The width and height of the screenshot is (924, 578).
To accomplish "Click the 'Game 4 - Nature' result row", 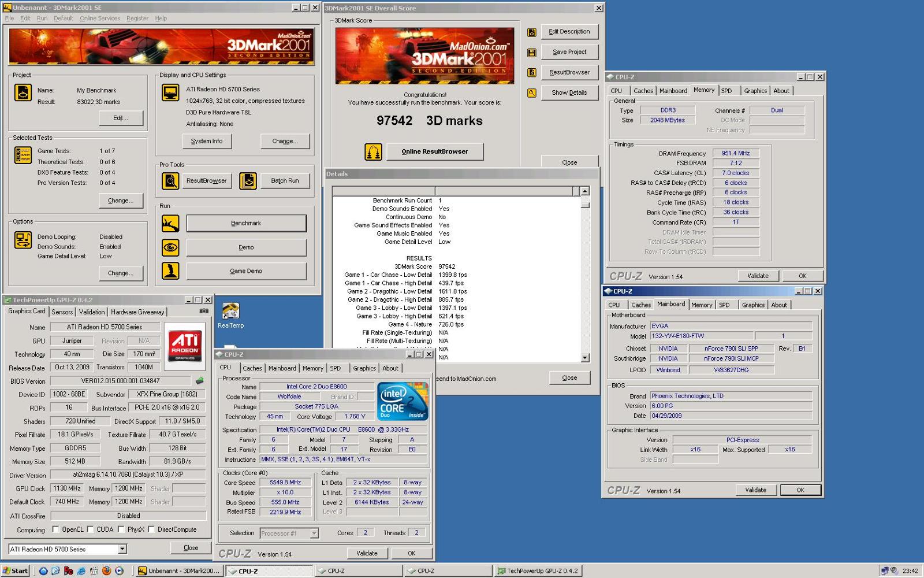I will 405,324.
